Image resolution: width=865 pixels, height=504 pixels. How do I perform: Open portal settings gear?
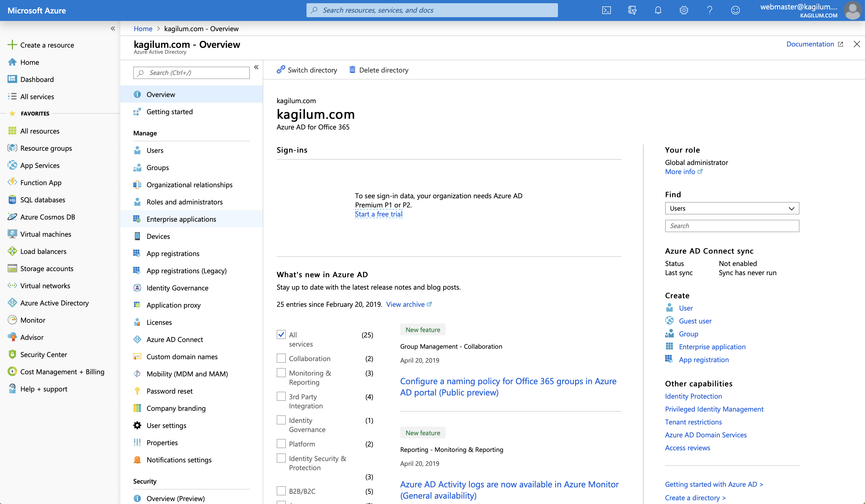[683, 10]
